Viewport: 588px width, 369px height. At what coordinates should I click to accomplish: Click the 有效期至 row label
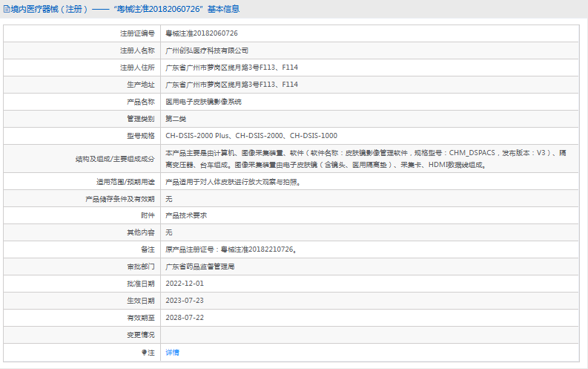tap(141, 318)
